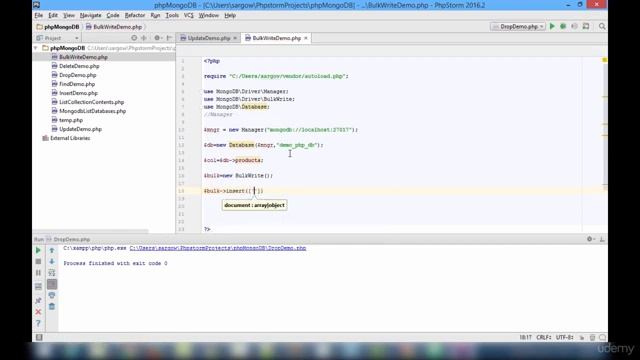The width and height of the screenshot is (640, 360).
Task: Pin the Run tab with pin icon
Action: click(x=38, y=300)
